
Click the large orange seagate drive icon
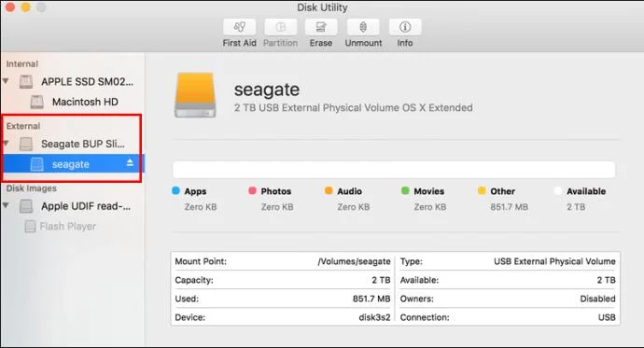coord(195,95)
